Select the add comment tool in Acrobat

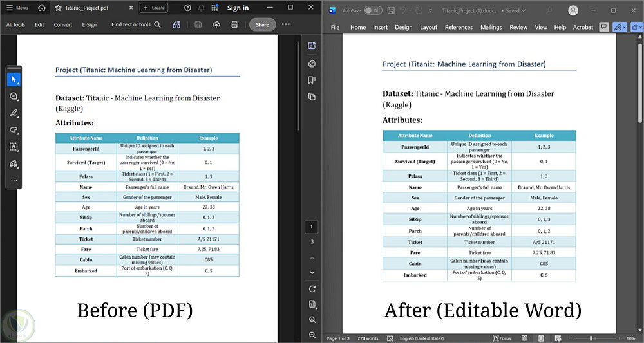(x=14, y=97)
